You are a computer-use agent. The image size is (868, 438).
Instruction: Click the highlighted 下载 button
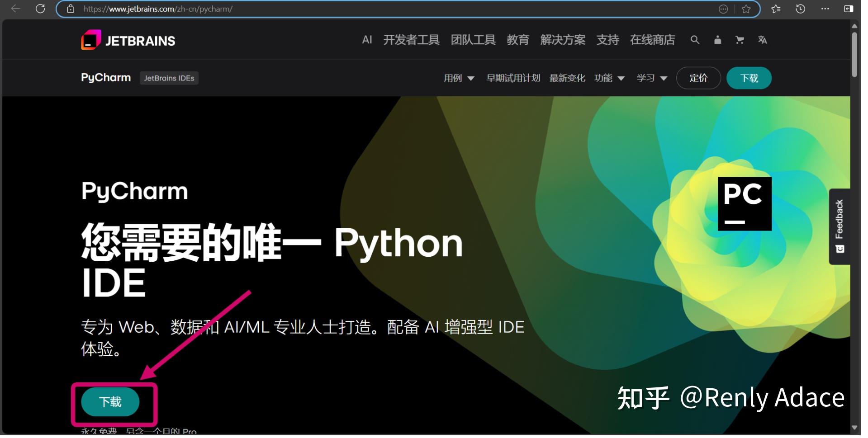click(110, 402)
